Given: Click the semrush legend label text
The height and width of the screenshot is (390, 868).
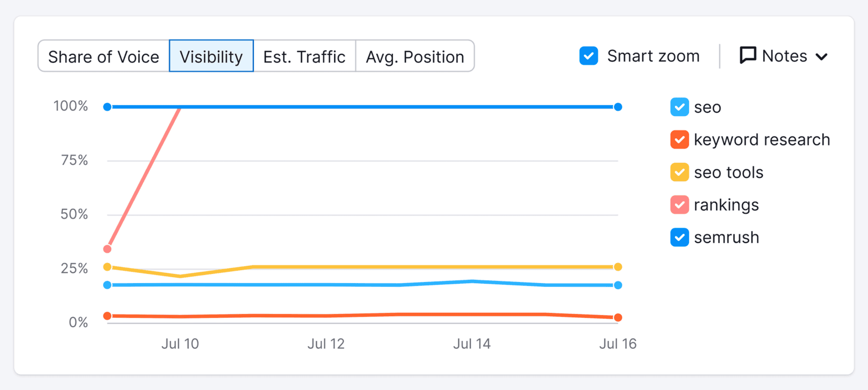Looking at the screenshot, I should [726, 237].
